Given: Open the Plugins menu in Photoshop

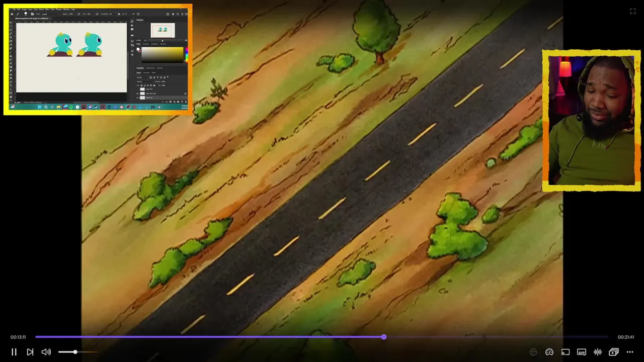Looking at the screenshot, I should [59, 10].
